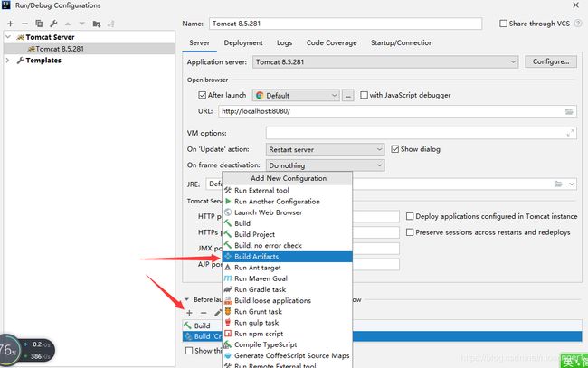This screenshot has width=588, height=368.
Task: Add a new run configuration with plus icon
Action: pyautogui.click(x=11, y=24)
